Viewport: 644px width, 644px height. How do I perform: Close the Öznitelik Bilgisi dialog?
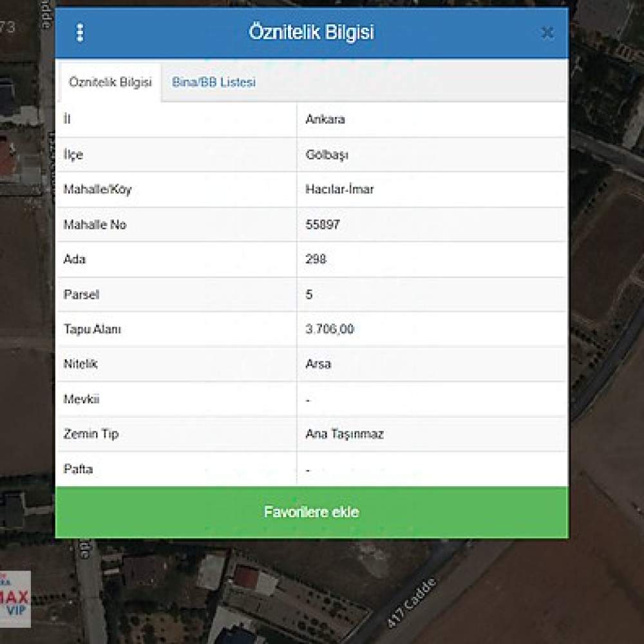click(x=547, y=33)
